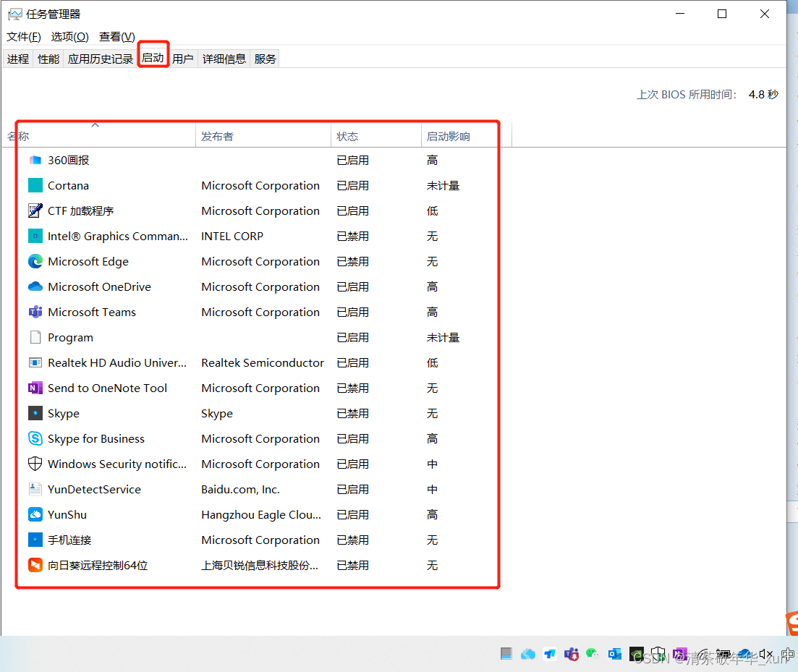
Task: Click 已禁用 status in the Microsoft Edge row
Action: (x=352, y=261)
